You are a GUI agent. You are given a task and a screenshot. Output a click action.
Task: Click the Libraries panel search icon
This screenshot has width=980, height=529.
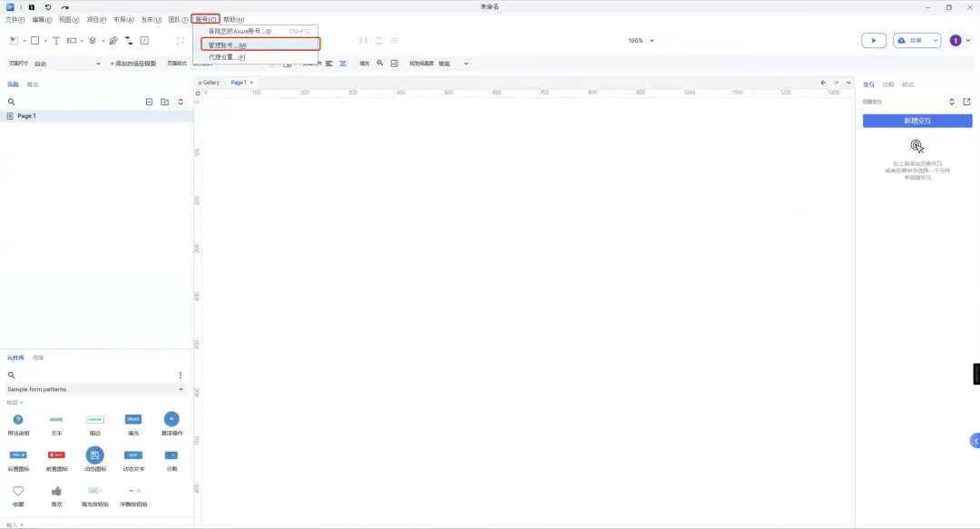coord(11,375)
